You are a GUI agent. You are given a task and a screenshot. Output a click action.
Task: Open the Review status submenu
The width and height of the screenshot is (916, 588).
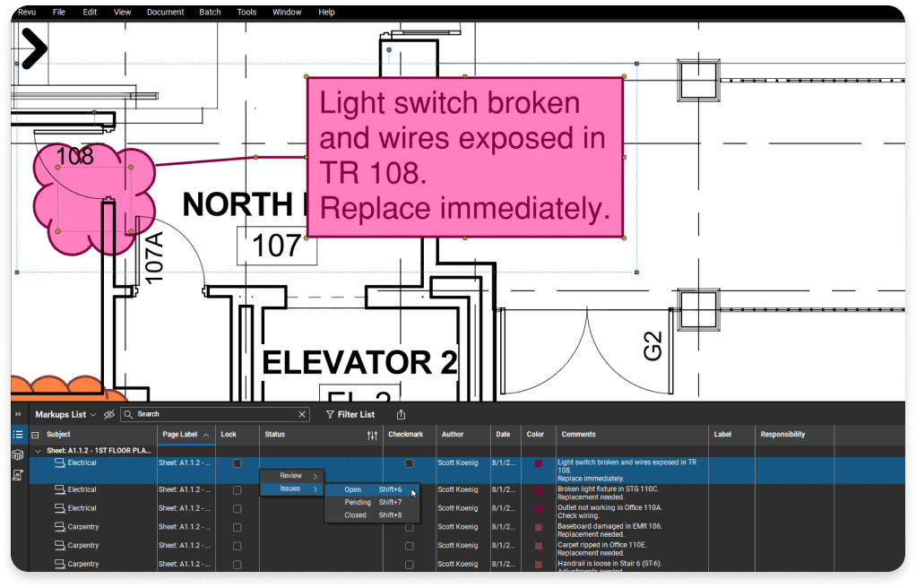pyautogui.click(x=292, y=476)
